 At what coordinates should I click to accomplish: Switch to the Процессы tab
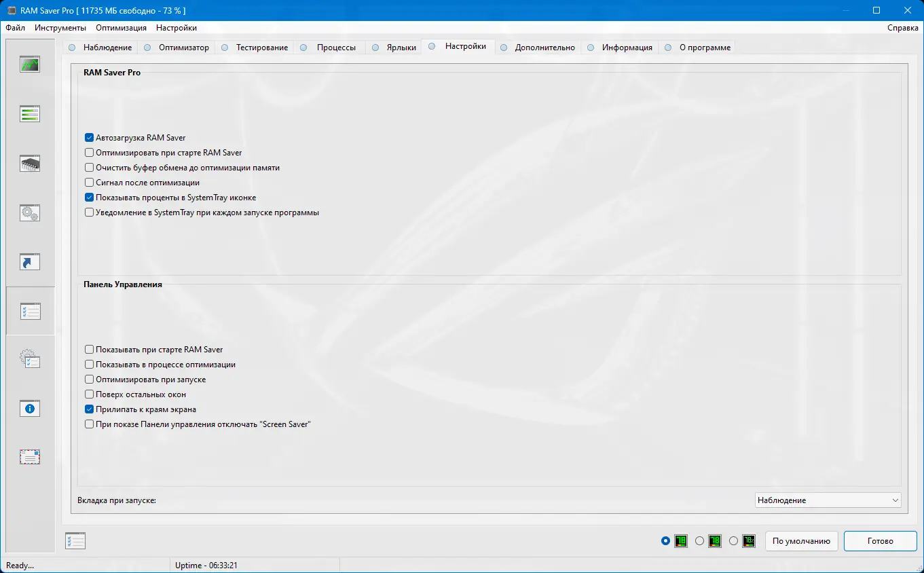[329, 48]
